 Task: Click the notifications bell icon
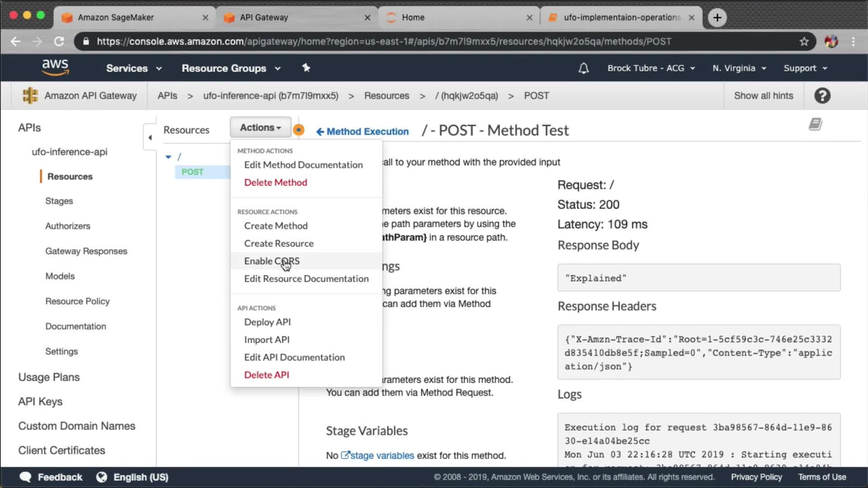coord(584,68)
